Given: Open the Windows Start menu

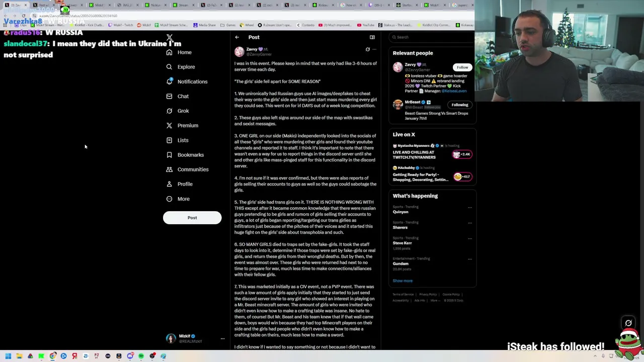Looking at the screenshot, I should 8,356.
